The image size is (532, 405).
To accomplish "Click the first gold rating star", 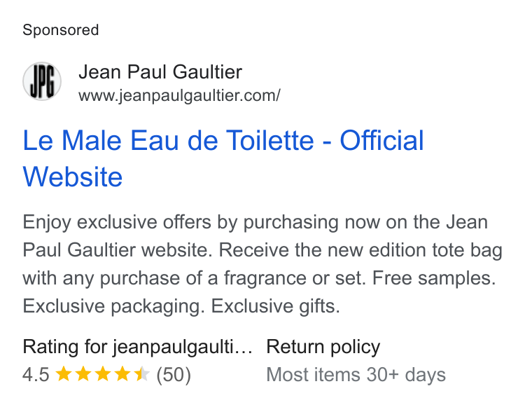I will [x=64, y=374].
